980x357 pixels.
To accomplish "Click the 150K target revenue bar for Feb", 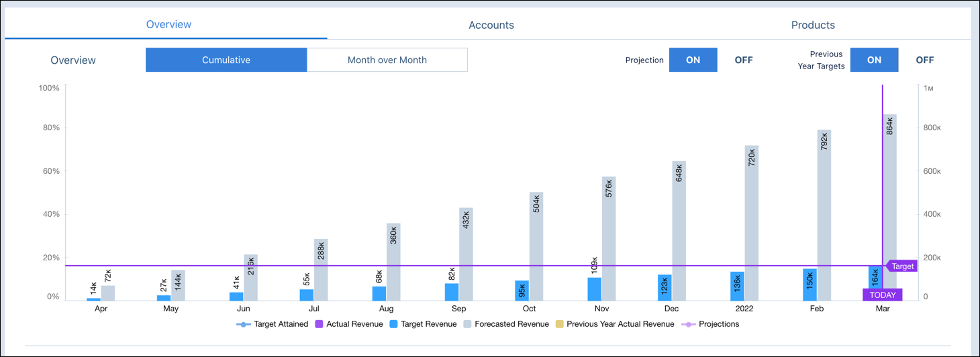I will [x=810, y=285].
